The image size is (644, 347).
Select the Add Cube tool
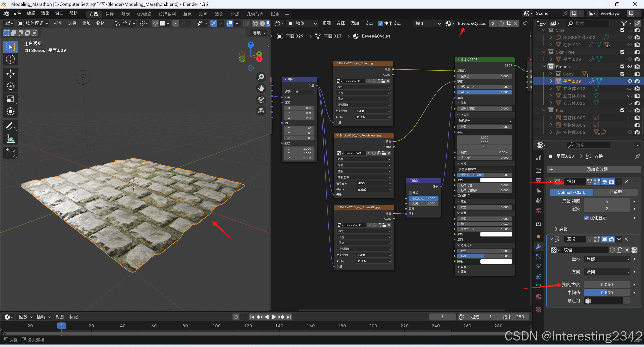(x=10, y=153)
